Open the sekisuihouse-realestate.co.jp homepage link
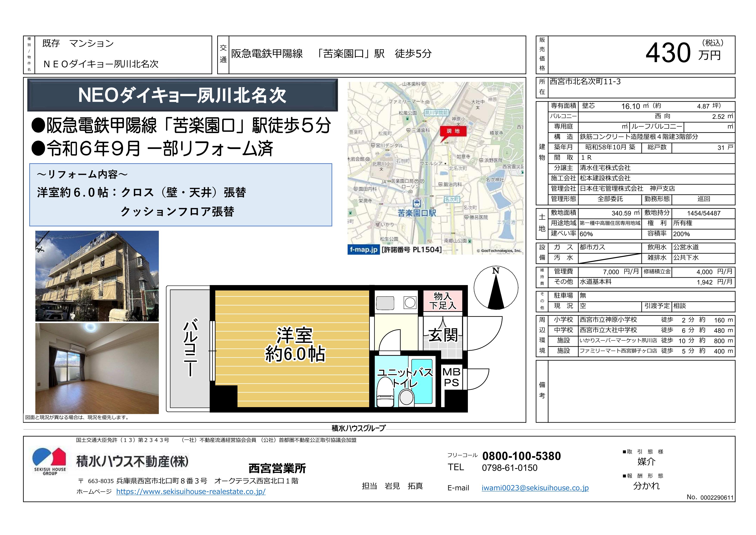 tap(191, 491)
